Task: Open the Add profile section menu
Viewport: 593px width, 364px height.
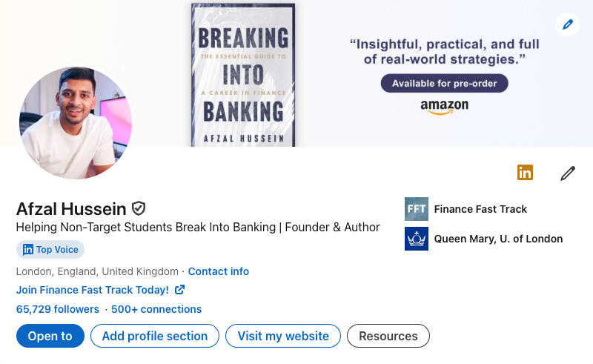Action: [x=155, y=336]
